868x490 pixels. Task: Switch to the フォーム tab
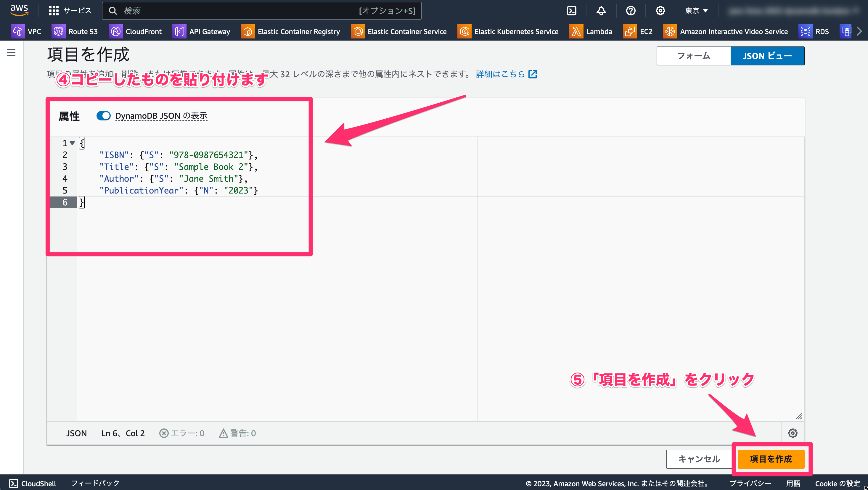coord(693,56)
